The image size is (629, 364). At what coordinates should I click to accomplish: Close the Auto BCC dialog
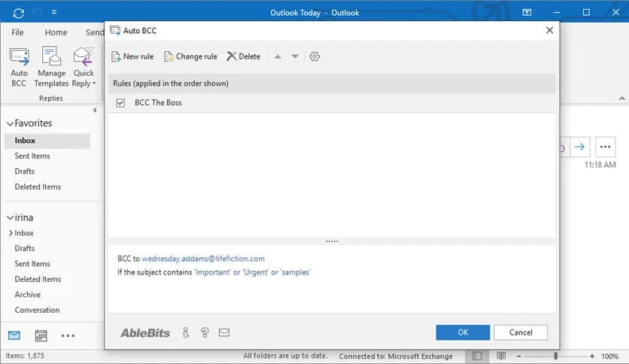pyautogui.click(x=549, y=31)
